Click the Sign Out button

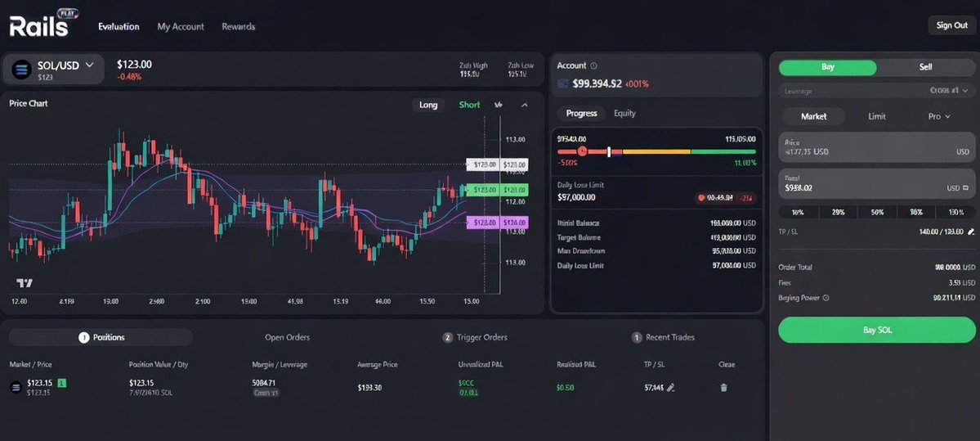952,25
